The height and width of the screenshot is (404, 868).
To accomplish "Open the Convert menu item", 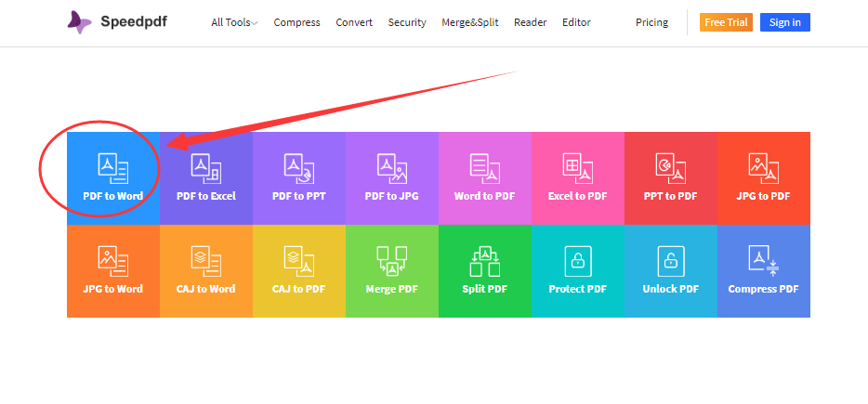I will point(354,22).
